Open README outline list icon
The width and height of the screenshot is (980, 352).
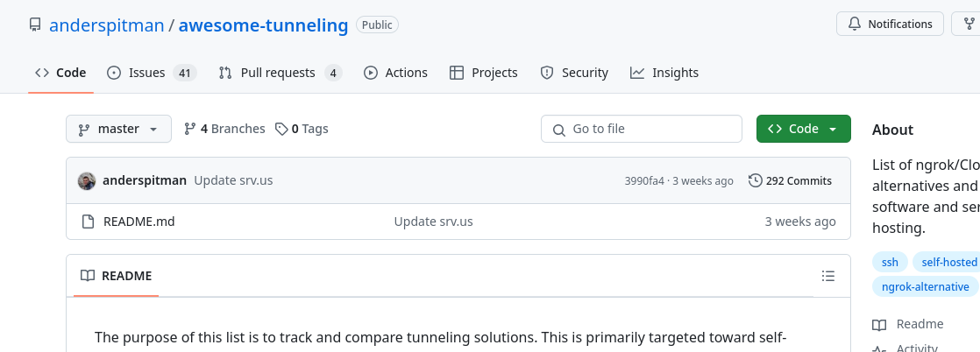click(x=827, y=276)
